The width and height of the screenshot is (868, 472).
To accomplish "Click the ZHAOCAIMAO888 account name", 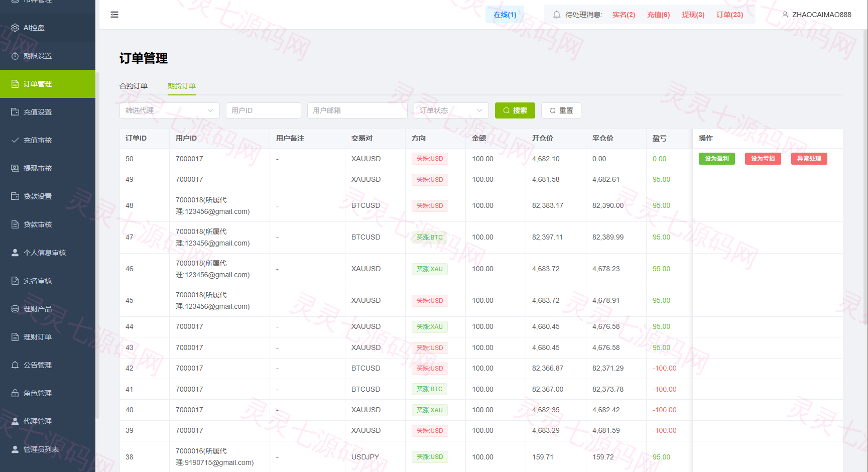I will 822,15.
